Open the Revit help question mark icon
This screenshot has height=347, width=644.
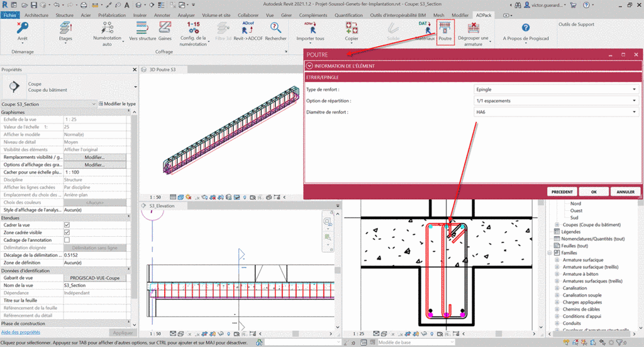pyautogui.click(x=587, y=5)
